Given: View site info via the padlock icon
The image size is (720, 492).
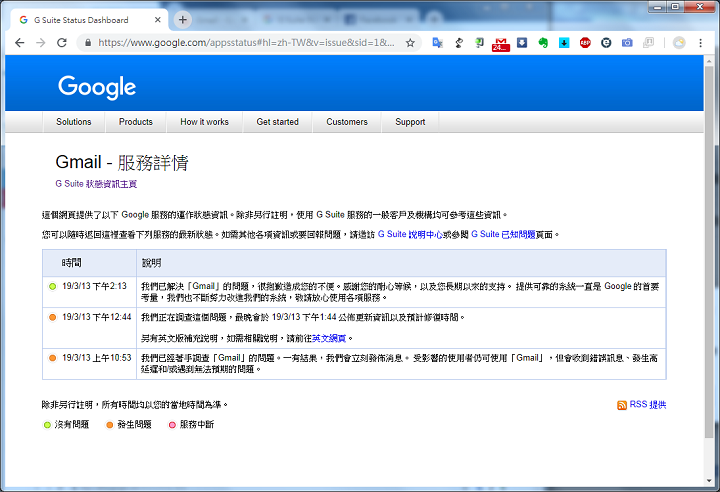Looking at the screenshot, I should pyautogui.click(x=87, y=43).
